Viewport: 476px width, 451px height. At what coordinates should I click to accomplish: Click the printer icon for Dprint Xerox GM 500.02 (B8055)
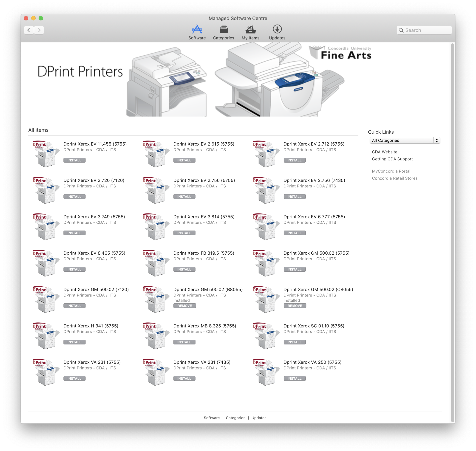click(x=156, y=299)
